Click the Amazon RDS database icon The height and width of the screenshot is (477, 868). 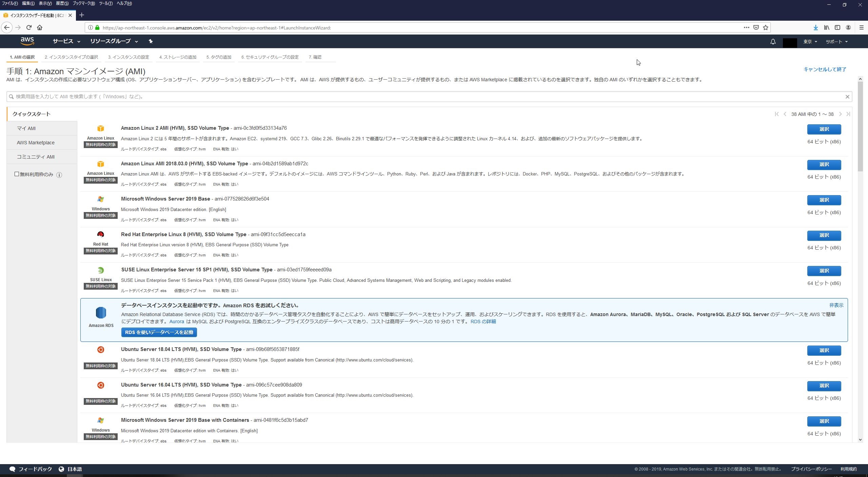[100, 312]
